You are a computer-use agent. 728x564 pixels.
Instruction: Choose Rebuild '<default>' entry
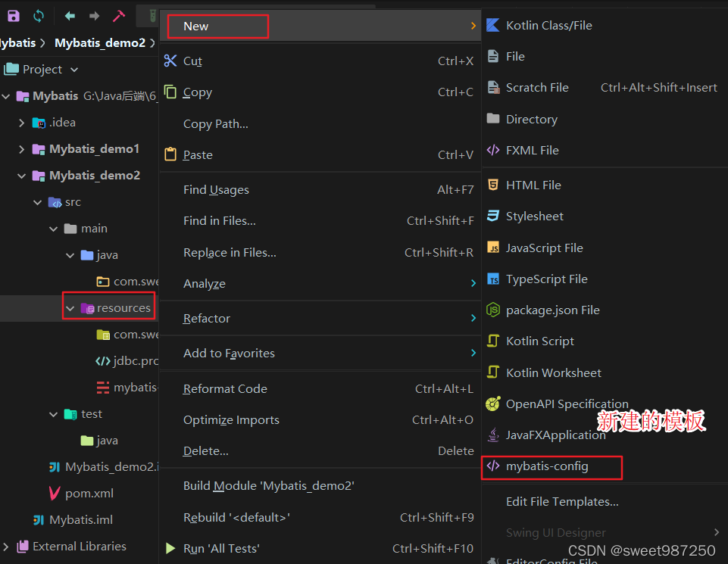320,517
